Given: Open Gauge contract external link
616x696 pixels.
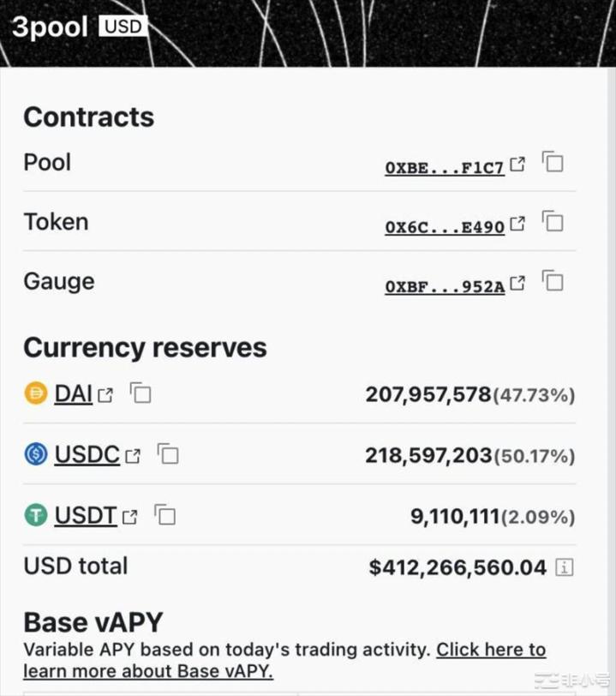Looking at the screenshot, I should click(517, 282).
